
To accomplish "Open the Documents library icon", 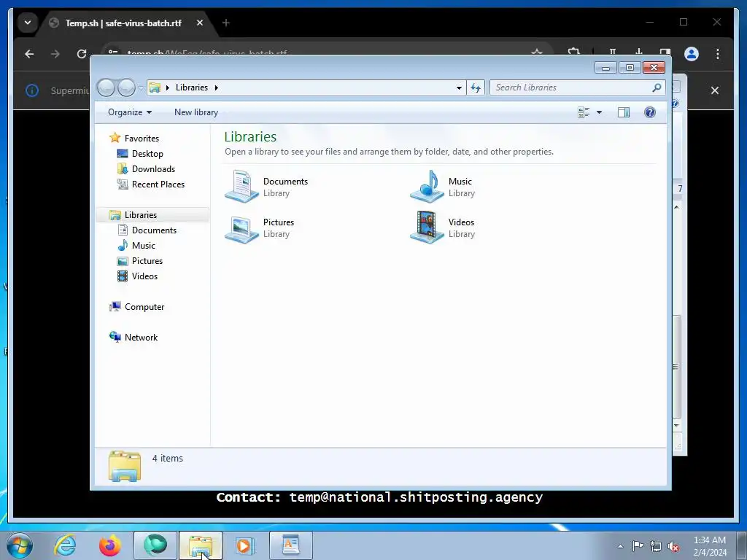I will pyautogui.click(x=241, y=186).
